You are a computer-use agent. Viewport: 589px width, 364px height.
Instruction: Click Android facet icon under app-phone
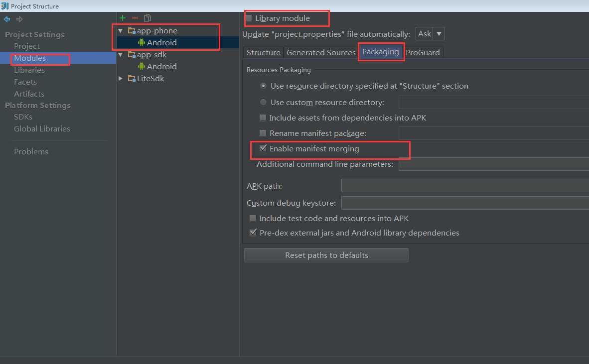pyautogui.click(x=141, y=42)
